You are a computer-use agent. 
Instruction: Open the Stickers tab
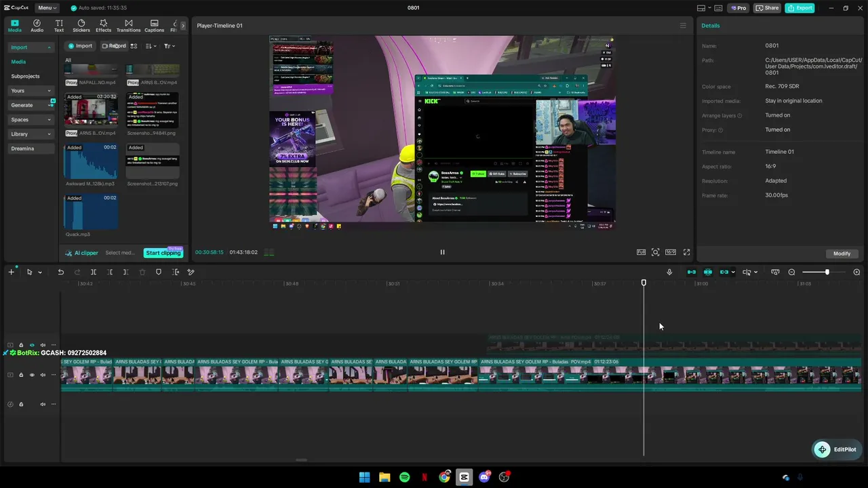pos(81,26)
